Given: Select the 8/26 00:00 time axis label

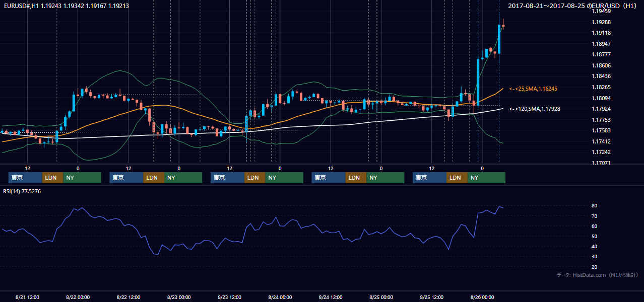Looking at the screenshot, I should [482, 297].
